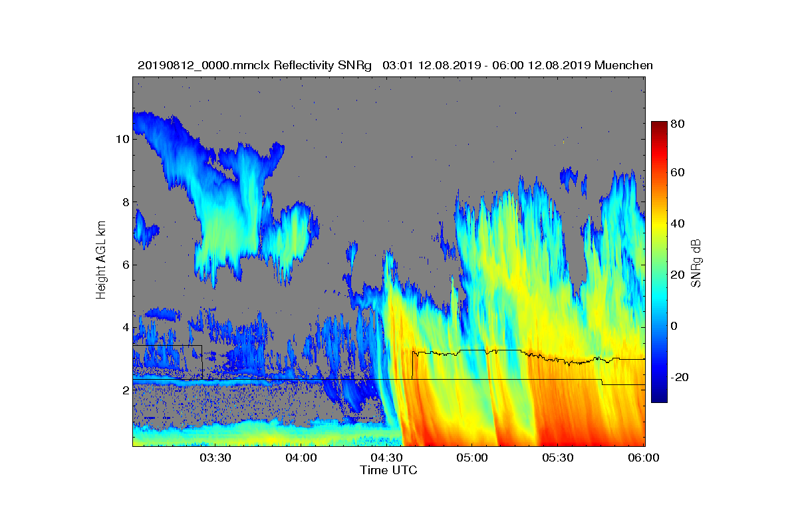Click the colorbar tick value 40
Viewport: 798px width, 532px height.
pyautogui.click(x=678, y=223)
